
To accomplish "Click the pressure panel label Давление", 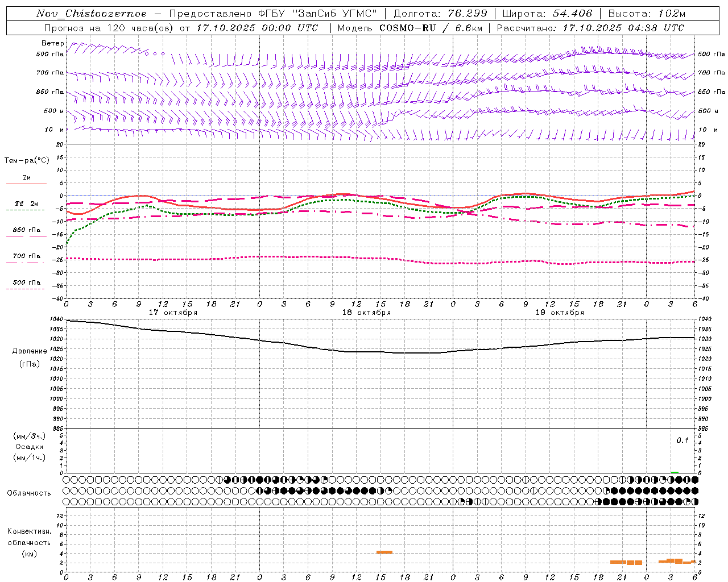I will pyautogui.click(x=30, y=351).
